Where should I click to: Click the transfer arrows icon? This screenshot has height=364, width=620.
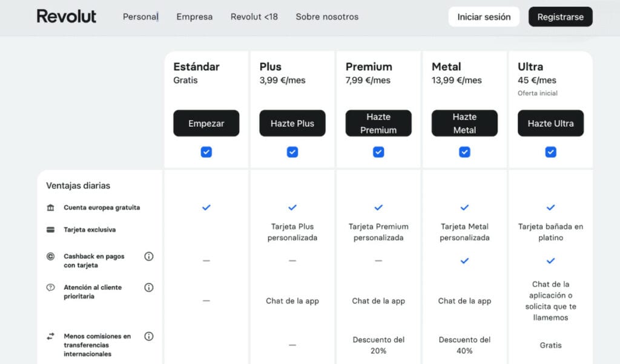coord(50,336)
